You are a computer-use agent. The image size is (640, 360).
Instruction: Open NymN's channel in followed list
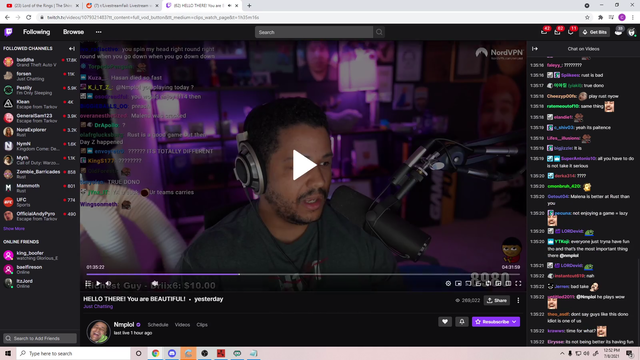pos(40,146)
